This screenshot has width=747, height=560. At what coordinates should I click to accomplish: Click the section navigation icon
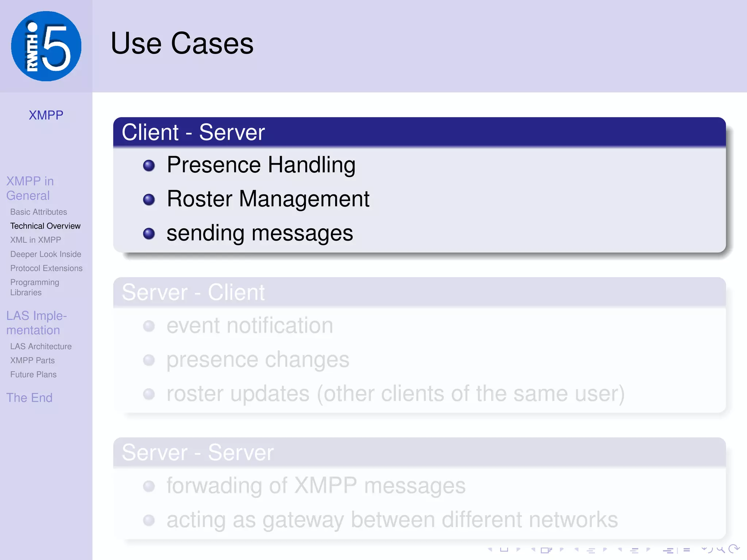pyautogui.click(x=634, y=551)
